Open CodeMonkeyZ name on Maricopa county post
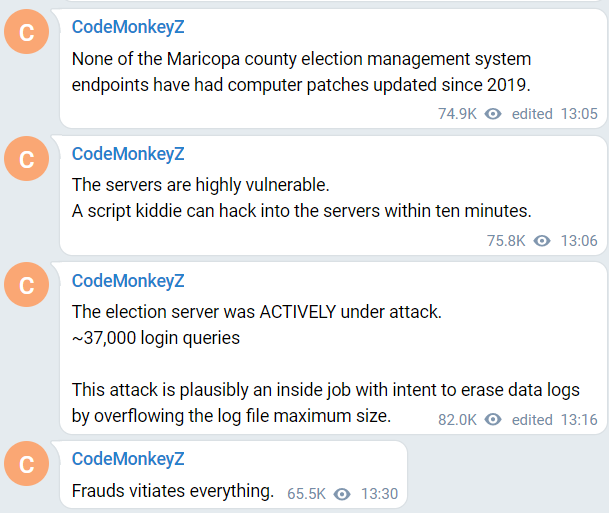Screen dimensions: 609x513 click(128, 27)
